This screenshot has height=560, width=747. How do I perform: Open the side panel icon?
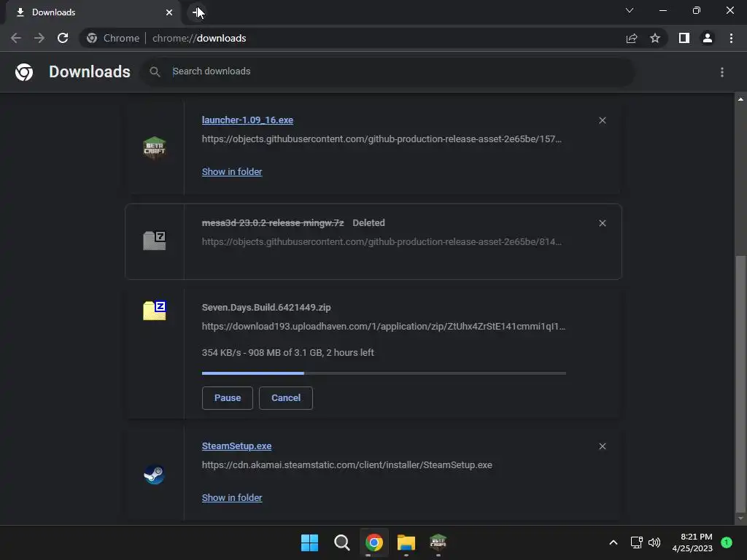click(x=684, y=38)
